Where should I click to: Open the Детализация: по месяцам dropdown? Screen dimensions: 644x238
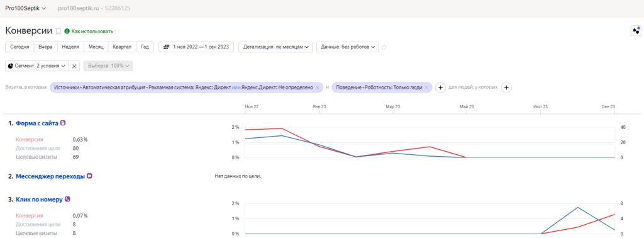[275, 47]
